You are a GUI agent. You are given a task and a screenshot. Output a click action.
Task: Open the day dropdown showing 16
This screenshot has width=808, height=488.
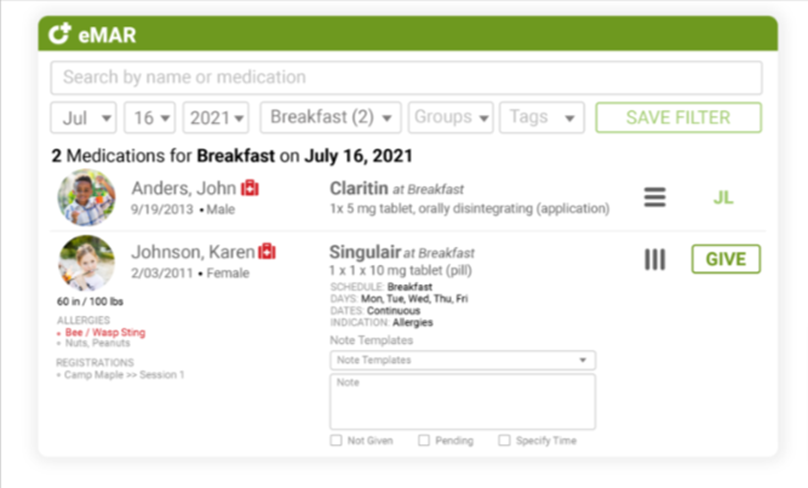pyautogui.click(x=150, y=117)
